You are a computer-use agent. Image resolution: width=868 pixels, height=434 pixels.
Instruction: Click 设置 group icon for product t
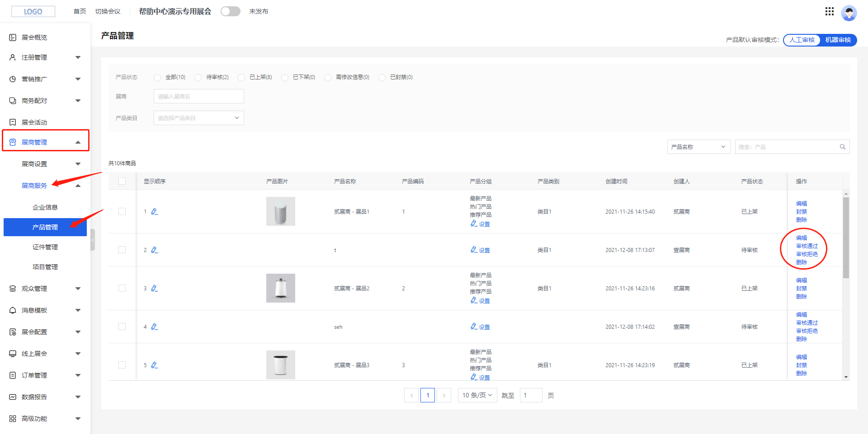pyautogui.click(x=474, y=250)
